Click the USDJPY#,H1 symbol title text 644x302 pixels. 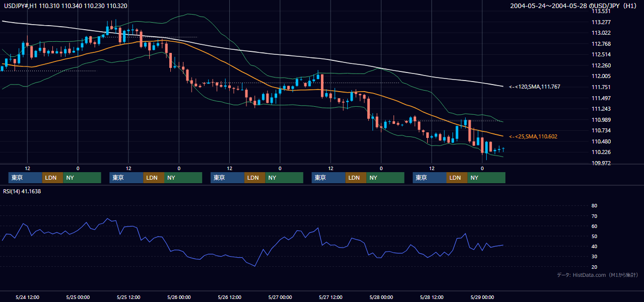pyautogui.click(x=20, y=6)
